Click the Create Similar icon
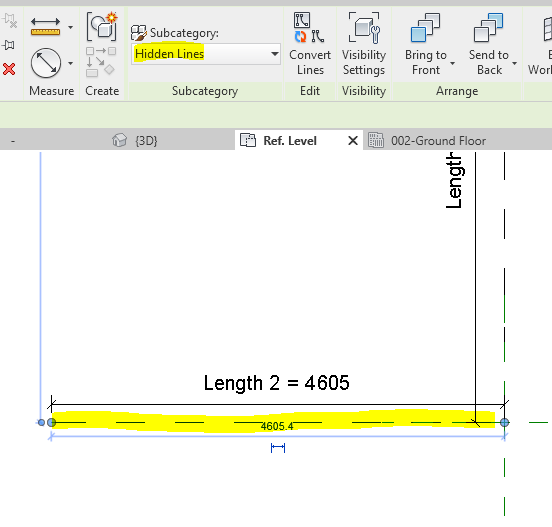552x527 pixels. tap(102, 26)
